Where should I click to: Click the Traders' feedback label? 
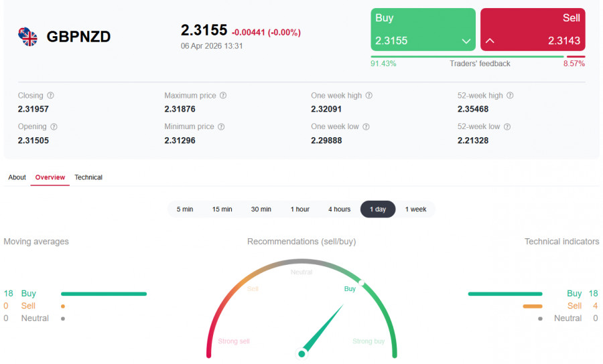pos(480,64)
